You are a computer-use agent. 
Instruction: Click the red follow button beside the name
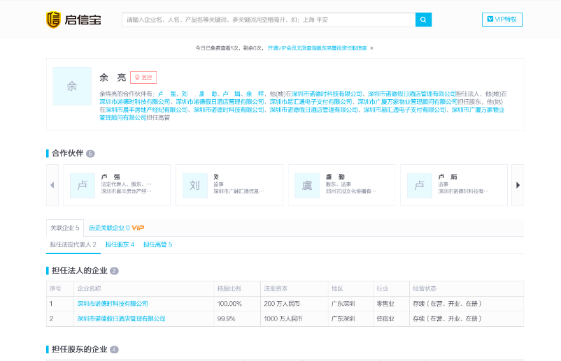coord(143,77)
